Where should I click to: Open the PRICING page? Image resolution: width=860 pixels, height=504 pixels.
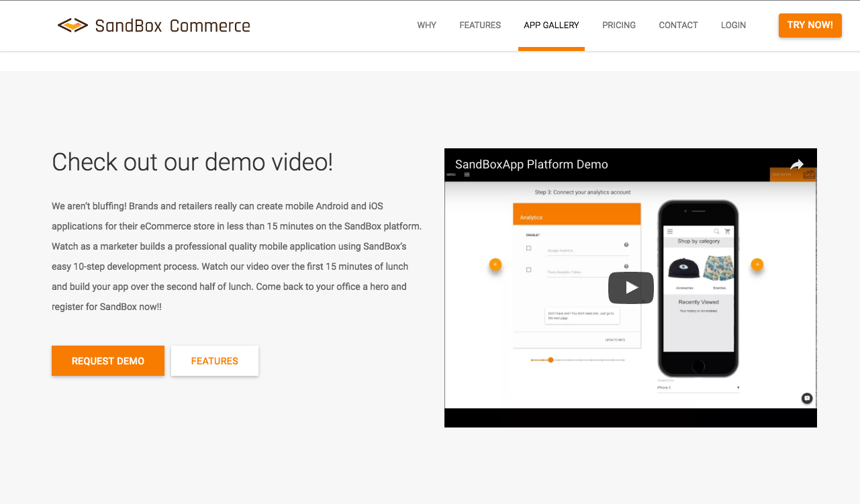pyautogui.click(x=619, y=26)
